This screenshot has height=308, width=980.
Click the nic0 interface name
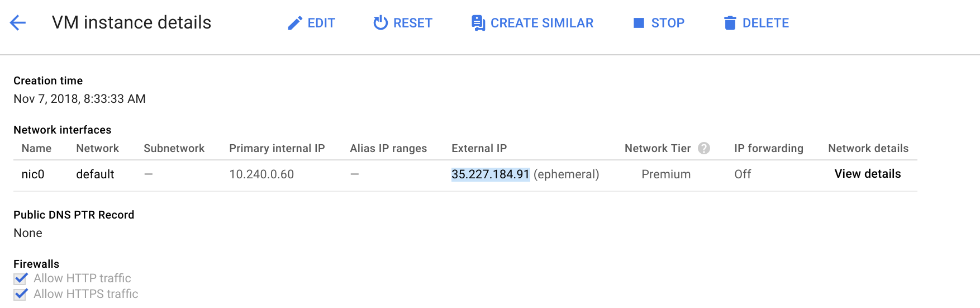33,174
